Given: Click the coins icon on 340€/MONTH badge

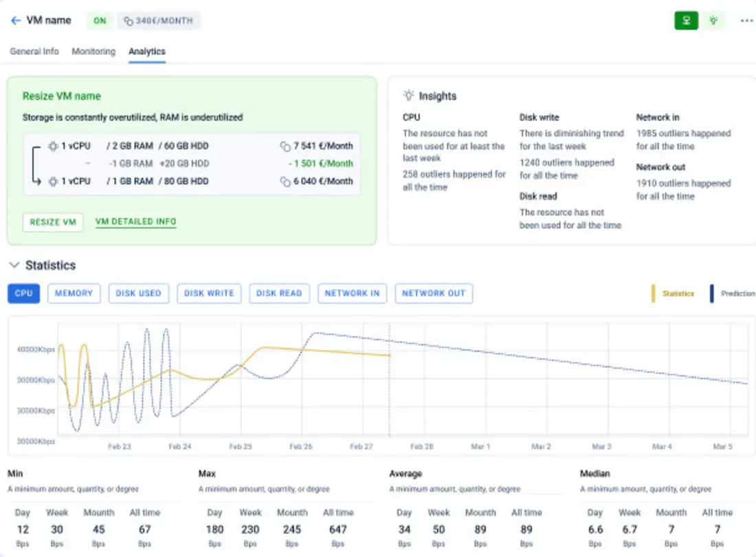Looking at the screenshot, I should pyautogui.click(x=128, y=21).
